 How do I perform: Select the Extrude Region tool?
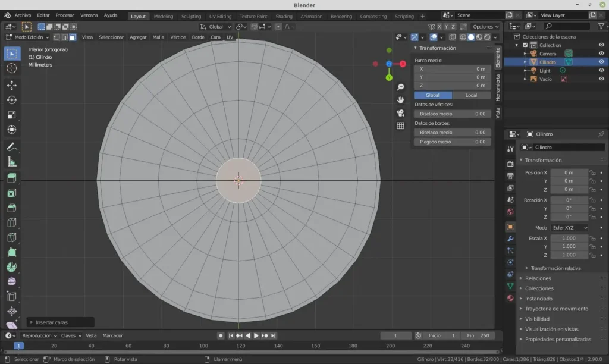point(12,178)
